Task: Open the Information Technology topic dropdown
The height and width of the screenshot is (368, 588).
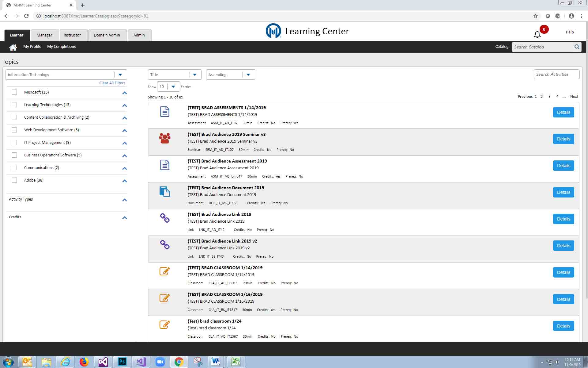Action: pos(120,75)
